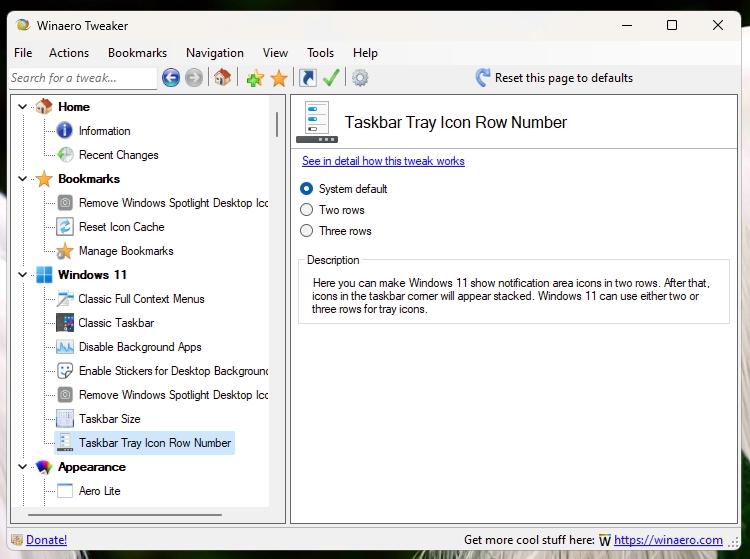Screen dimensions: 750x559
Task: Collapse the Home tree category
Action: pyautogui.click(x=22, y=107)
